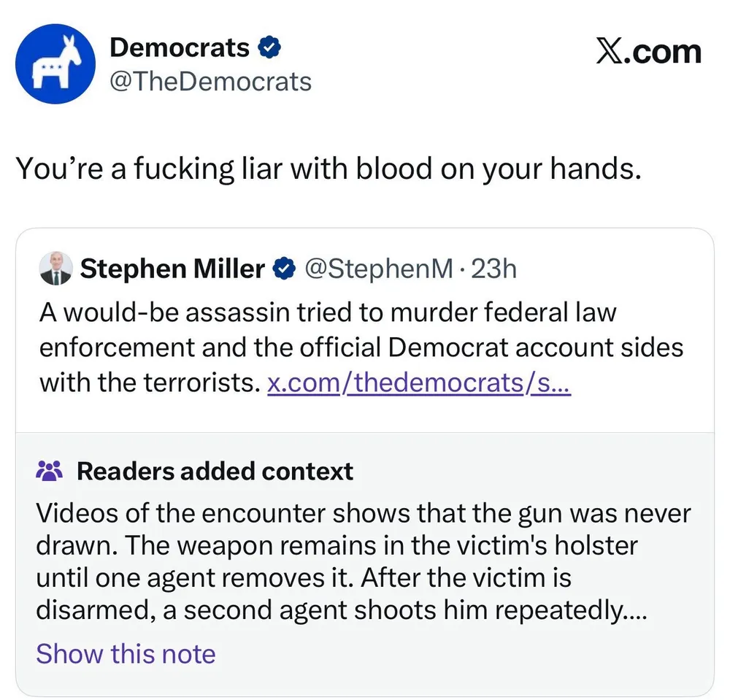Click the verified badge beside Democrats

tap(269, 48)
